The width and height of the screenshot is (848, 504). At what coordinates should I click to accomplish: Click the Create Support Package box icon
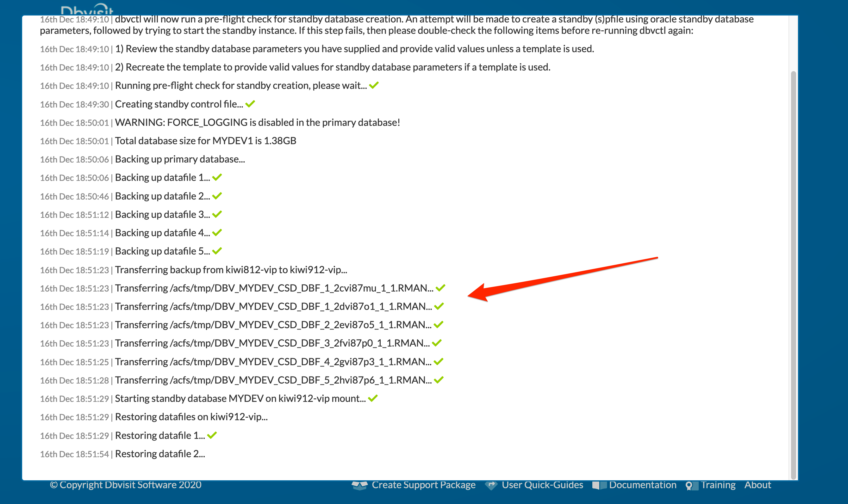359,485
